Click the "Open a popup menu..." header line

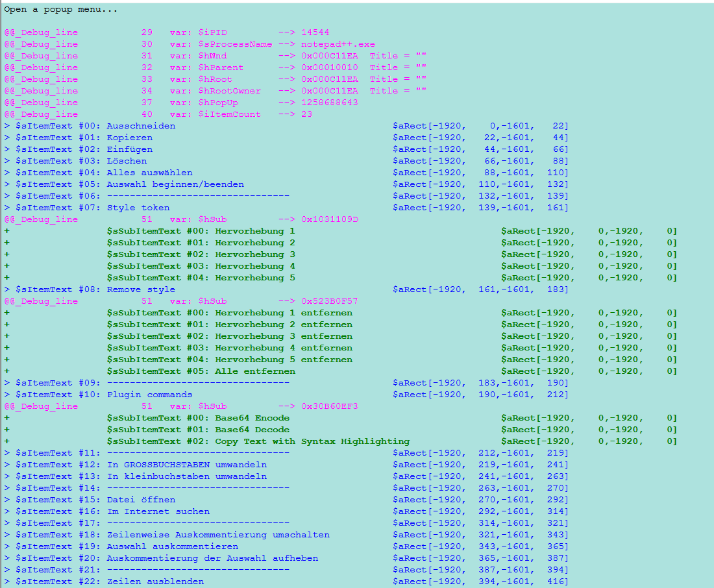coord(61,9)
